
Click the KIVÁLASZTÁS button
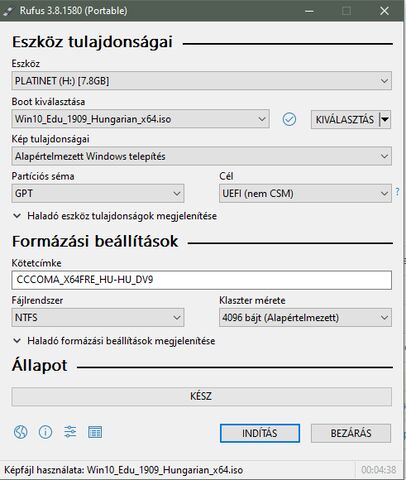(345, 119)
